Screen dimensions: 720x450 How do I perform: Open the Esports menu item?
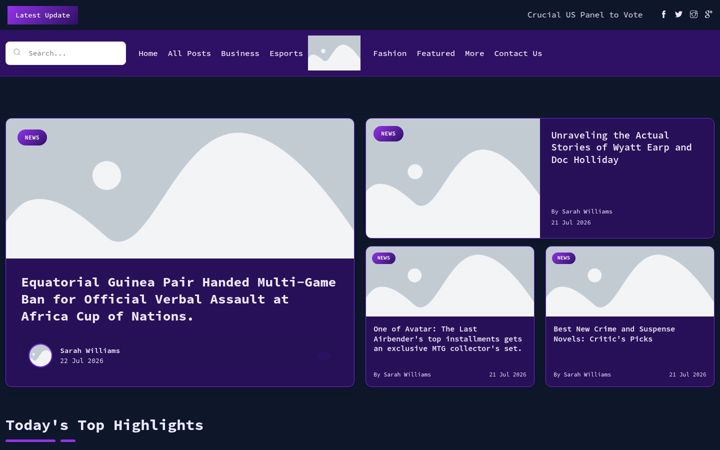point(286,53)
